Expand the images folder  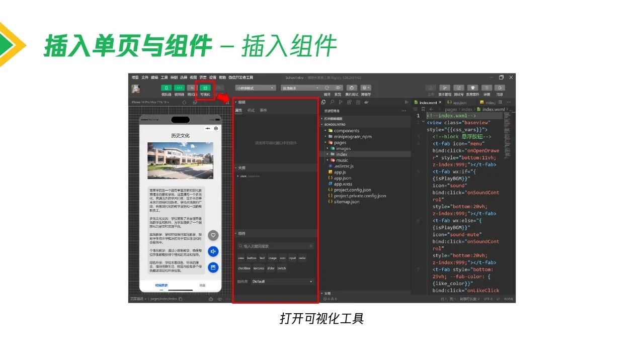coord(343,148)
